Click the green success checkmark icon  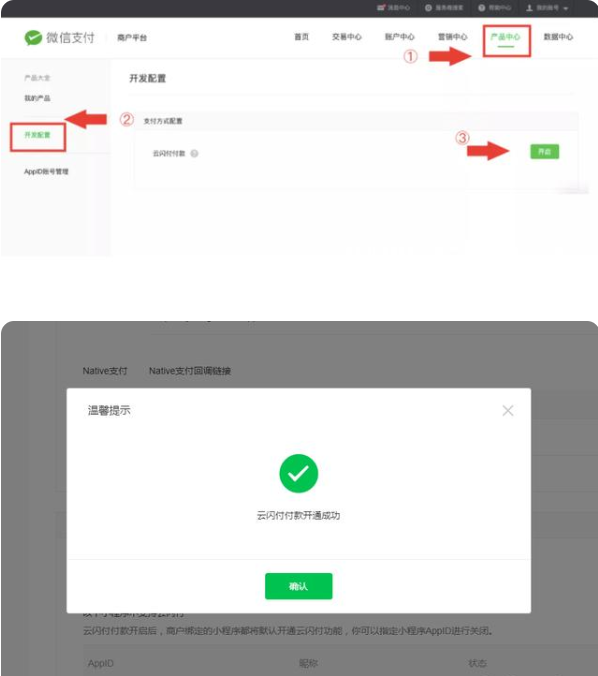(298, 473)
